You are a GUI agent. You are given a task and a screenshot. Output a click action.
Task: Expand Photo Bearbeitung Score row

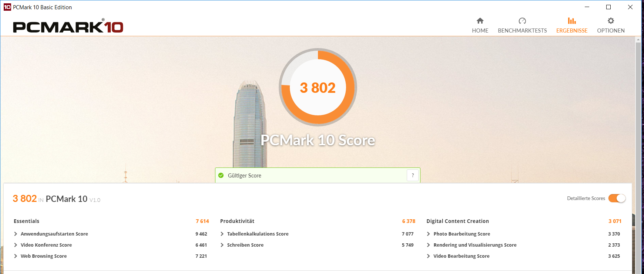click(x=428, y=234)
